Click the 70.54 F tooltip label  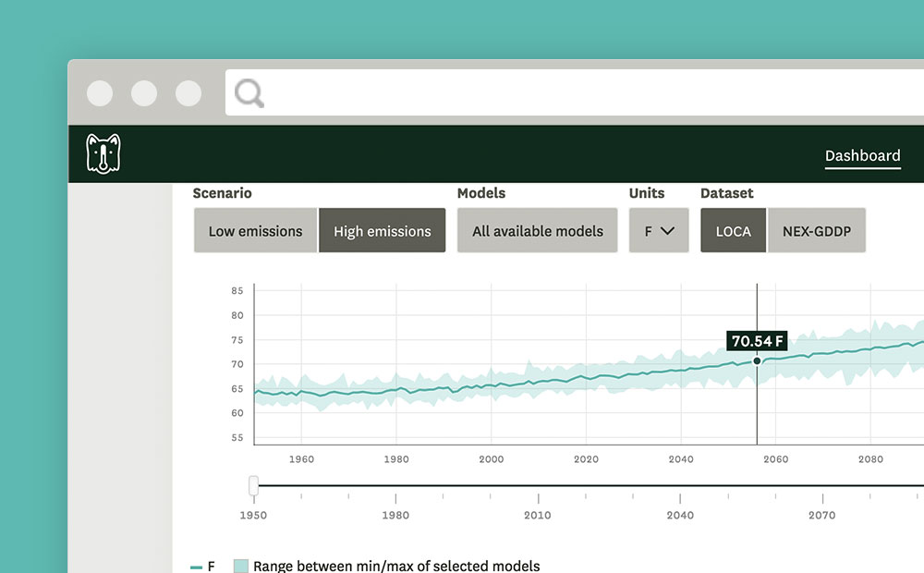757,341
